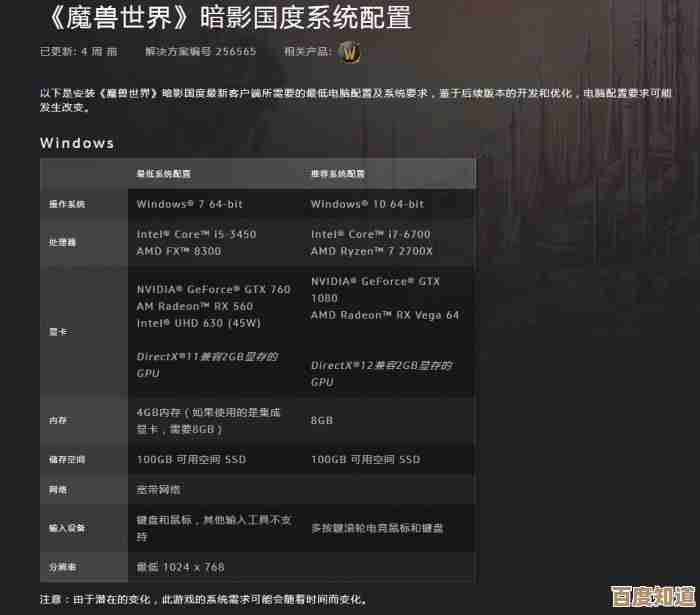Click the 处理器 row label
Viewport: 700px width, 615px height.
(x=62, y=242)
